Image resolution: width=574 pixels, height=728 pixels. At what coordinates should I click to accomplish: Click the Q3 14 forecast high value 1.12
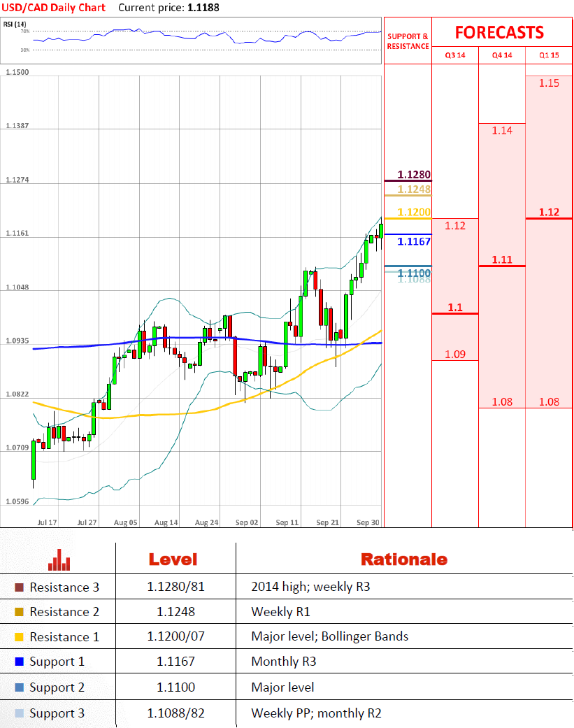coord(454,226)
